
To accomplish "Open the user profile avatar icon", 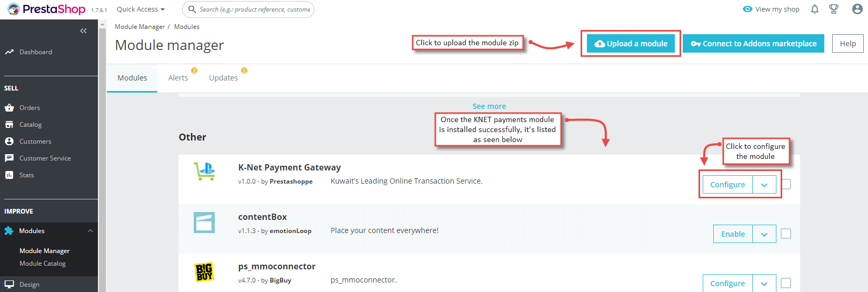I will 857,9.
